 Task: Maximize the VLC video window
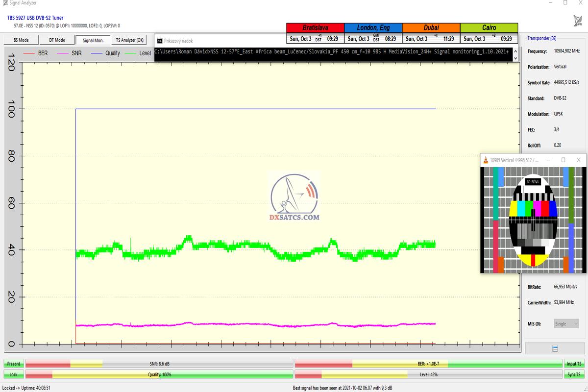[563, 160]
